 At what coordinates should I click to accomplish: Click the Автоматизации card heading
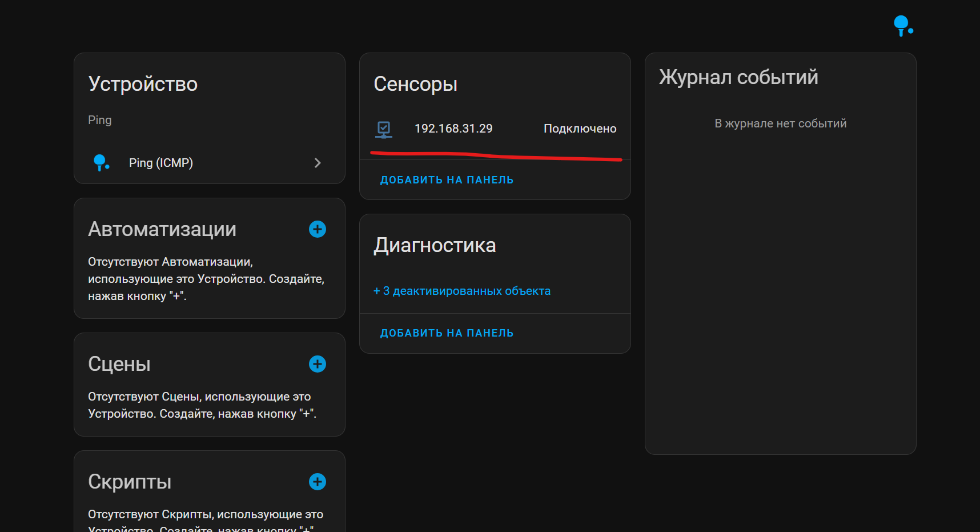(x=162, y=229)
